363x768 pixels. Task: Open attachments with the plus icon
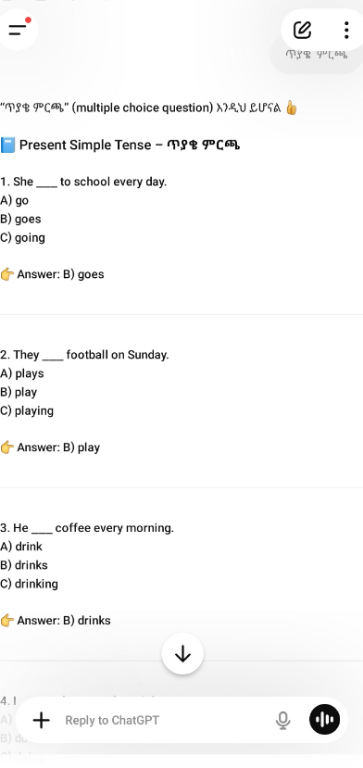42,720
